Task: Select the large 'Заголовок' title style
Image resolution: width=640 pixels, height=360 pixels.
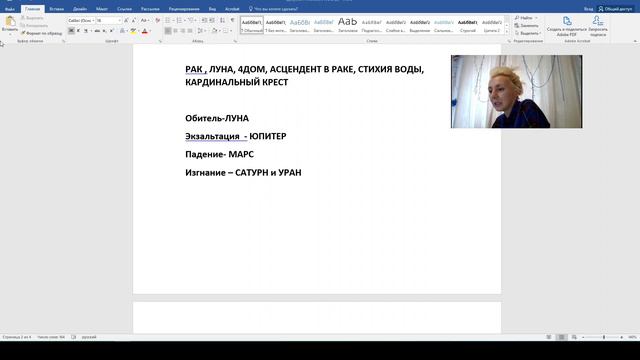Action: 347,25
